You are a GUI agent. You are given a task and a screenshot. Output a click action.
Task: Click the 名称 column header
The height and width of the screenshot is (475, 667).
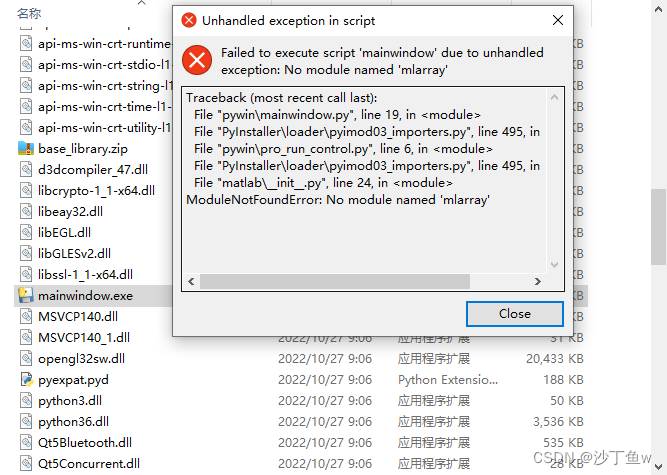click(30, 13)
